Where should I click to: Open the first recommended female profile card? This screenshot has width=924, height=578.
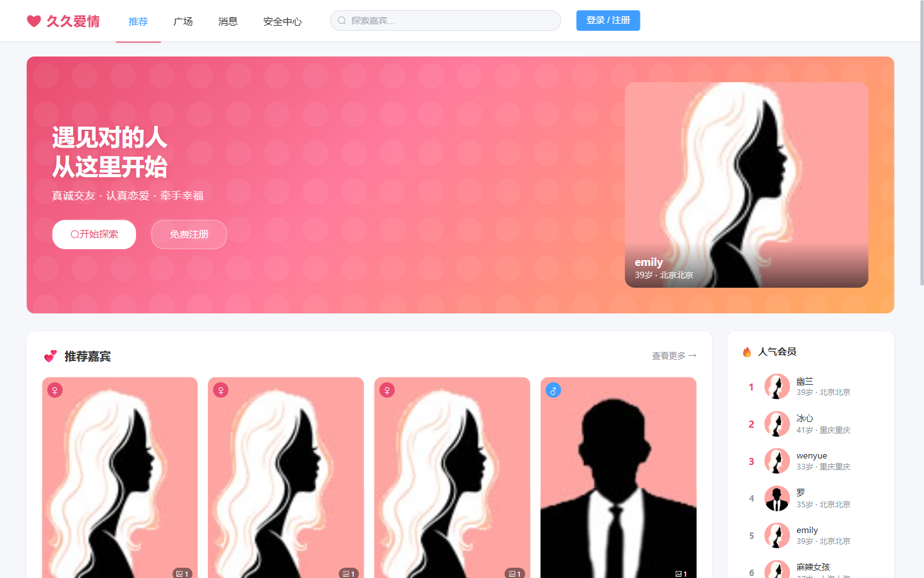120,478
